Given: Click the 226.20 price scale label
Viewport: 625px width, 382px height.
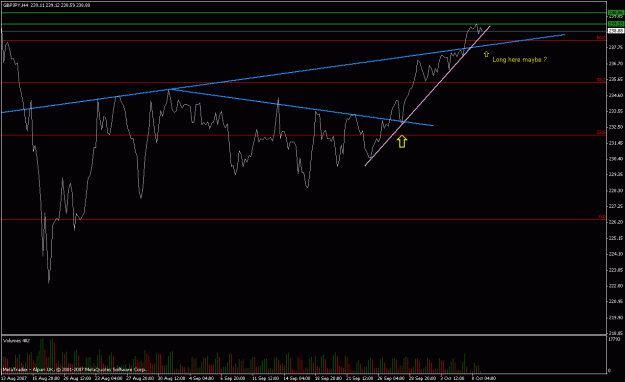Looking at the screenshot, I should [616, 222].
